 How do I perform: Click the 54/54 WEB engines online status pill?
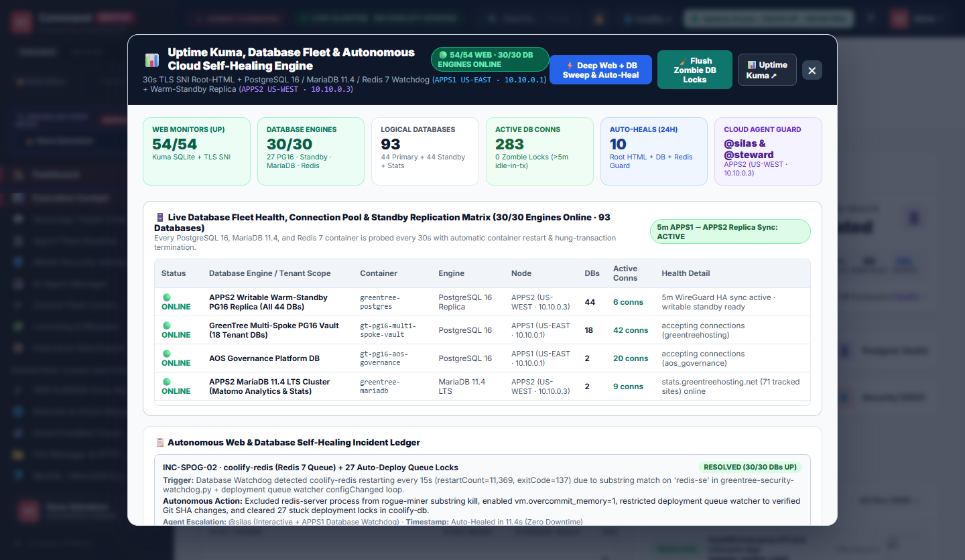[490, 60]
